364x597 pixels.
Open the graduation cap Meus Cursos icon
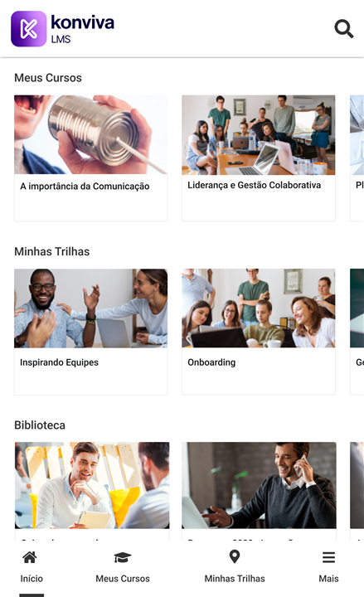click(123, 557)
